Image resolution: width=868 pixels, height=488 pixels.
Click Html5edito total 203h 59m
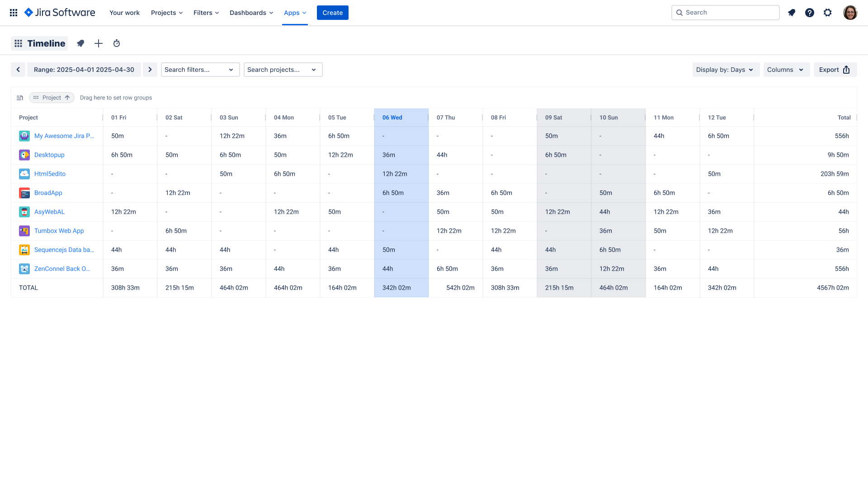[x=835, y=174]
